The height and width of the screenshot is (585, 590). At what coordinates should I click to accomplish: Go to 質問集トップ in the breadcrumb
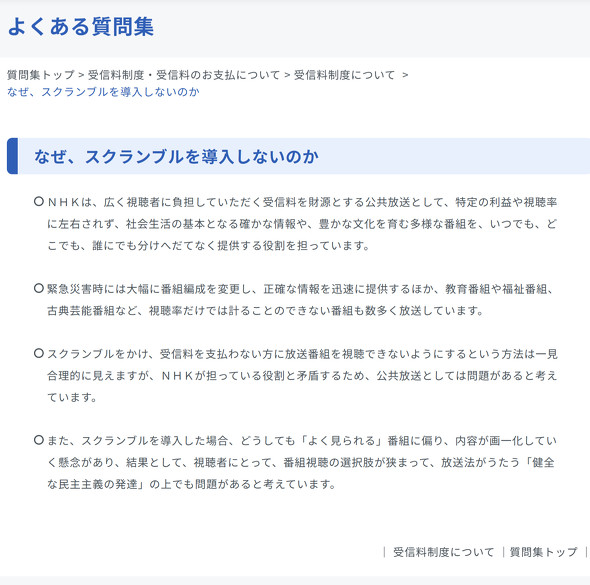[x=41, y=75]
